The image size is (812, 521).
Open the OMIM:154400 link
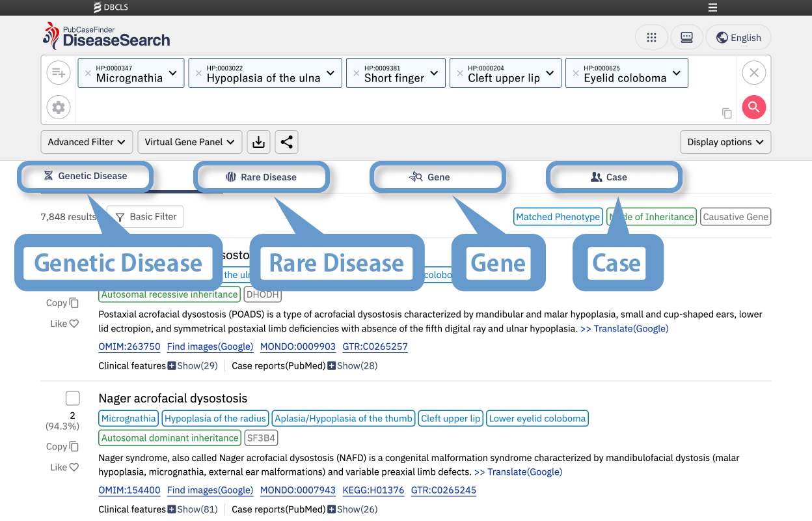129,490
